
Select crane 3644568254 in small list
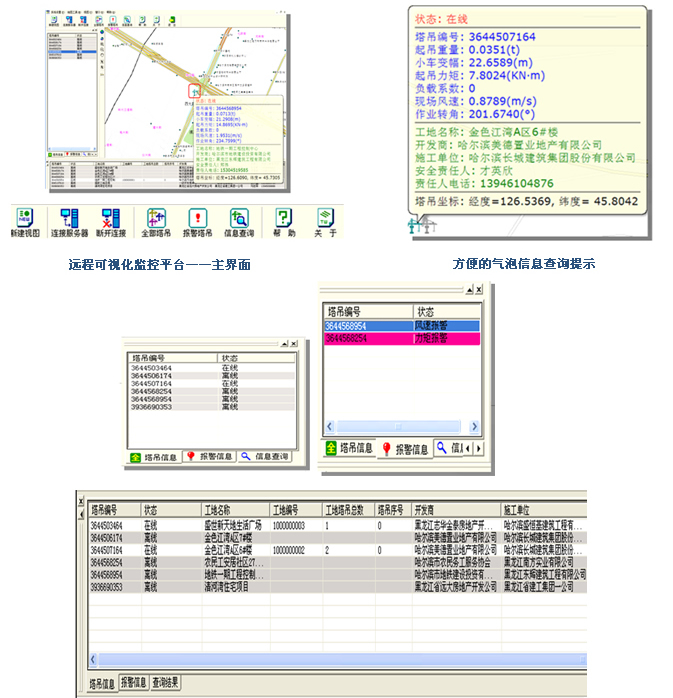pos(212,391)
